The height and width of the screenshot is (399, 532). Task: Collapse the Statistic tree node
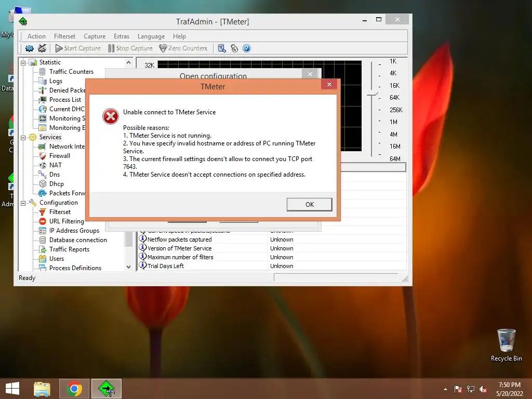pyautogui.click(x=23, y=63)
